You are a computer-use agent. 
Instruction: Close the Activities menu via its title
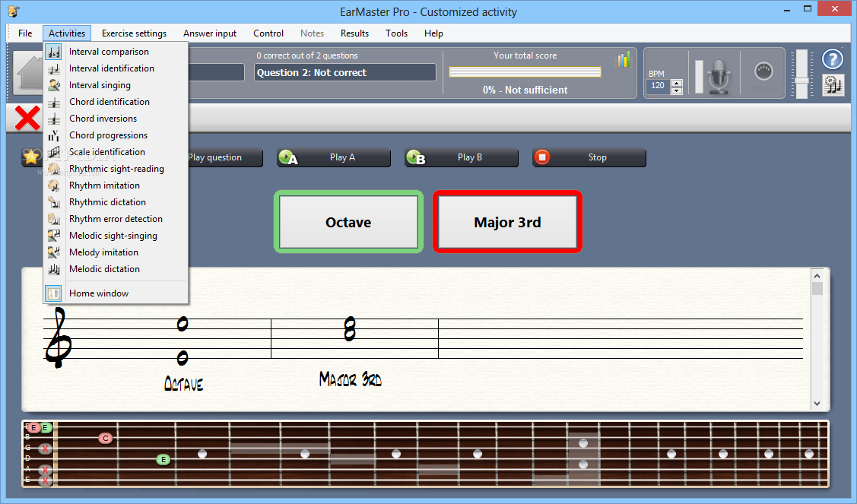click(x=67, y=33)
